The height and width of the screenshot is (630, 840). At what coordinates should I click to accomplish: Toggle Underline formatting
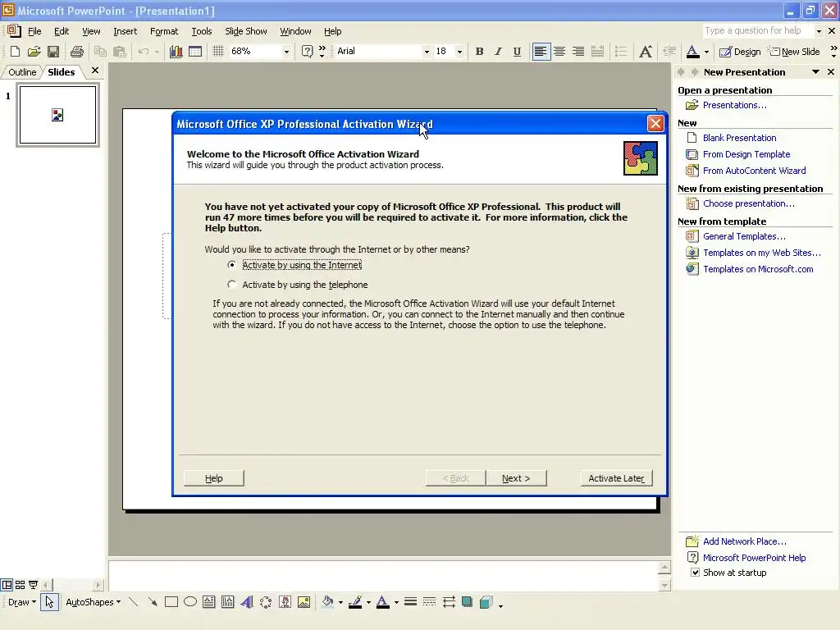coord(517,52)
